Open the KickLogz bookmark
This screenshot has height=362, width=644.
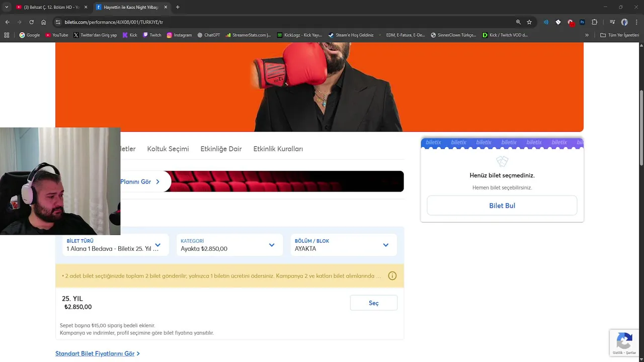click(x=300, y=35)
